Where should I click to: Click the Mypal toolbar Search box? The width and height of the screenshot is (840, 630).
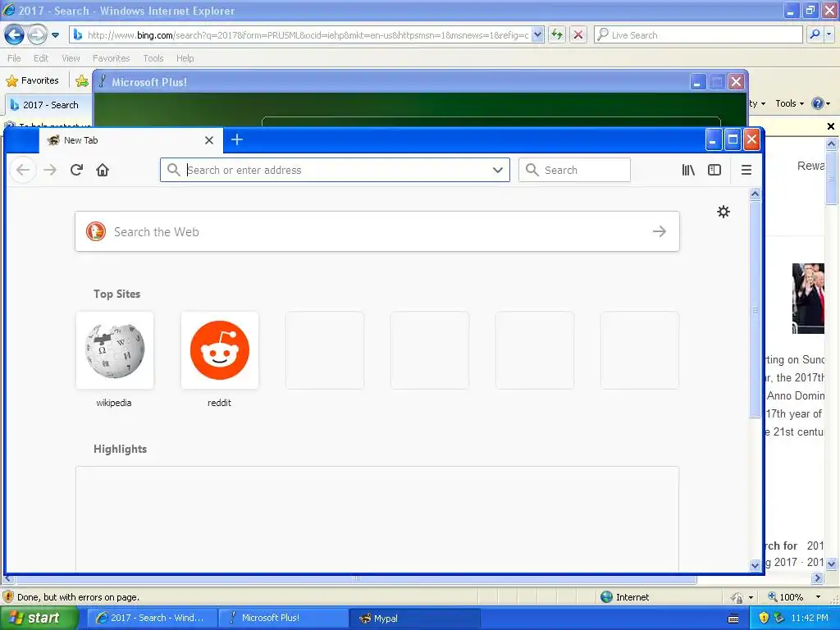[574, 171]
